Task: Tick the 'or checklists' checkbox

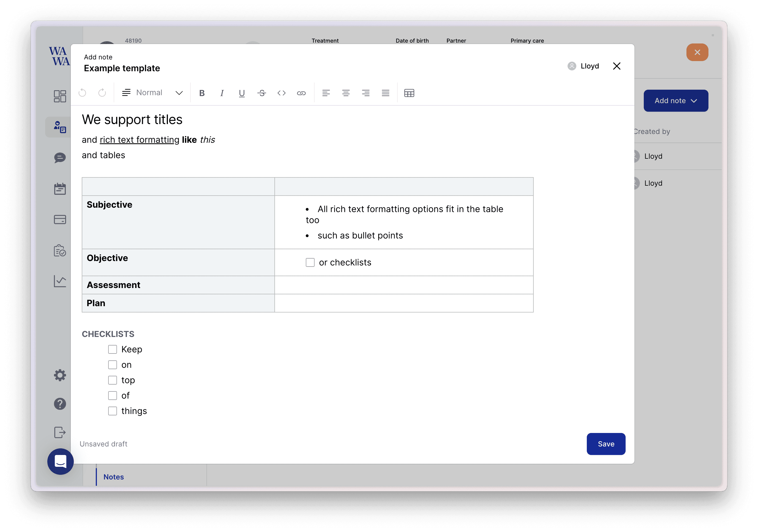Action: click(x=310, y=262)
